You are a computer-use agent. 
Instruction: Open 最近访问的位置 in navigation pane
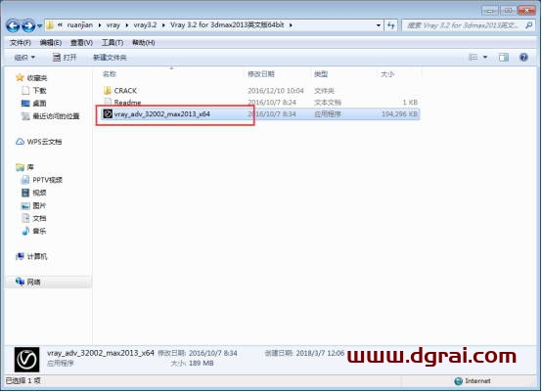[x=56, y=116]
